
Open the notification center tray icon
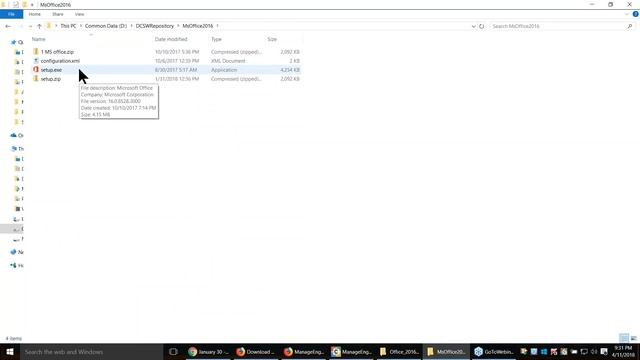(604, 352)
